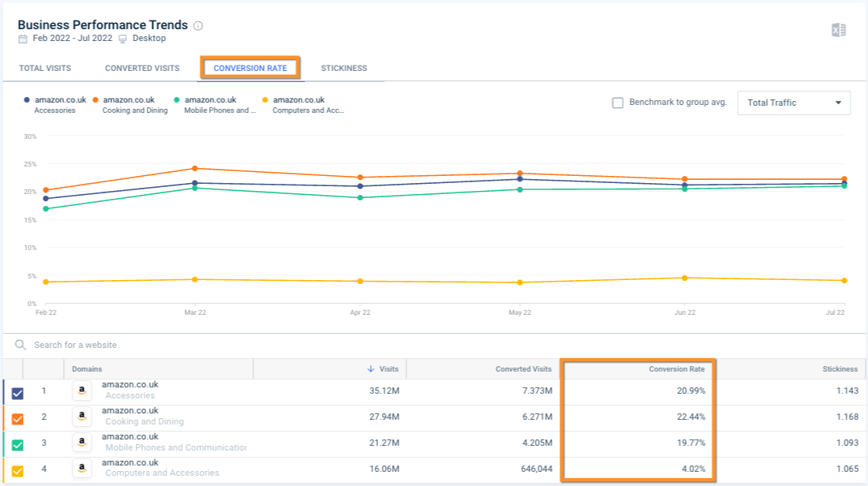The height and width of the screenshot is (486, 868).
Task: Click the Computers and Acc... legend label
Action: pos(309,110)
